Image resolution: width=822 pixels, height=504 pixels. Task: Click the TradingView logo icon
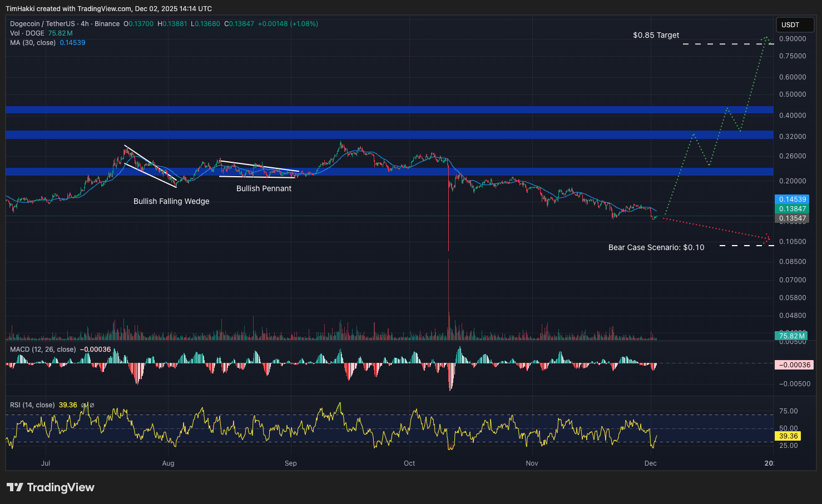(15, 487)
